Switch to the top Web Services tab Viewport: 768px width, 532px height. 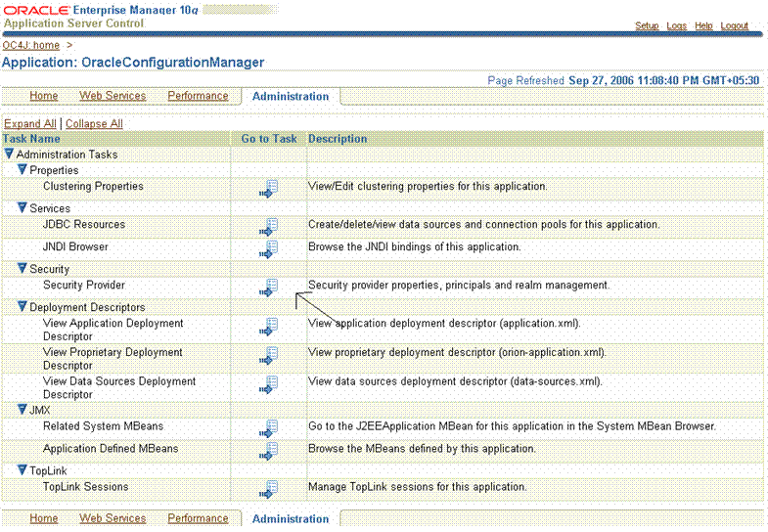coord(113,96)
